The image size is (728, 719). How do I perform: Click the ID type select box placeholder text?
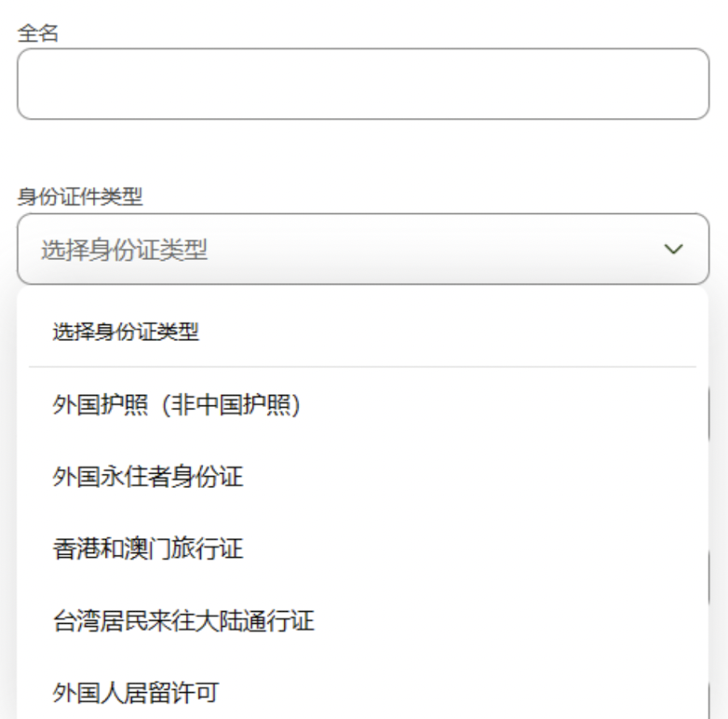tap(124, 250)
